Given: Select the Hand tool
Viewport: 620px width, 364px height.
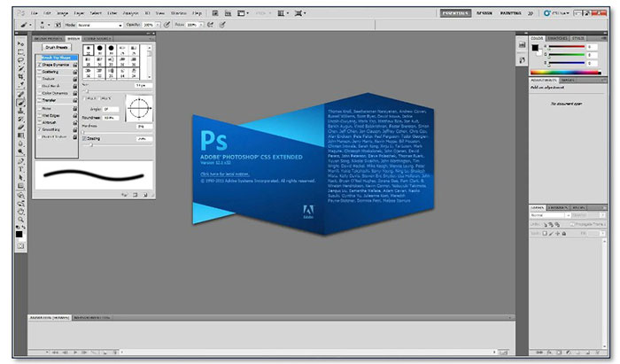Looking at the screenshot, I should pyautogui.click(x=20, y=212).
